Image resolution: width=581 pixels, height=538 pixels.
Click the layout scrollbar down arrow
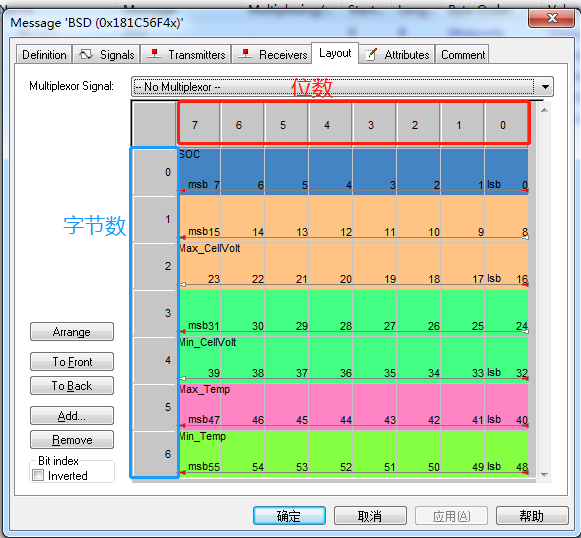[x=544, y=475]
